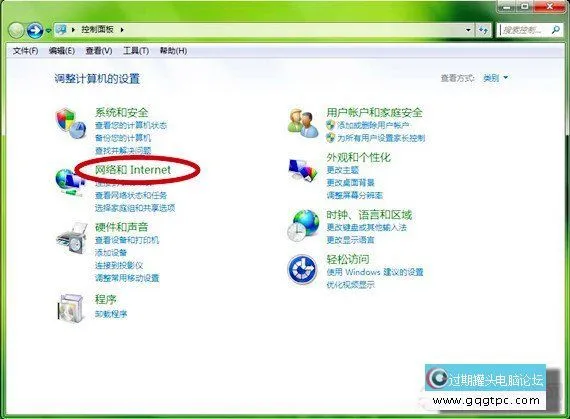Click the Network and Internet globe icon
This screenshot has width=570, height=419.
[x=68, y=182]
